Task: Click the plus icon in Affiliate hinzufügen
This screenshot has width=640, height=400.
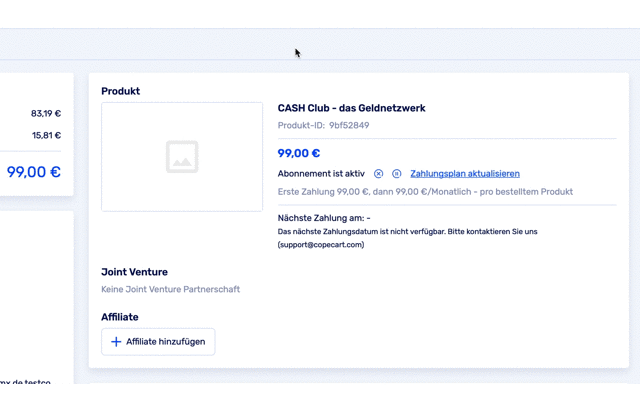Action: tap(116, 342)
